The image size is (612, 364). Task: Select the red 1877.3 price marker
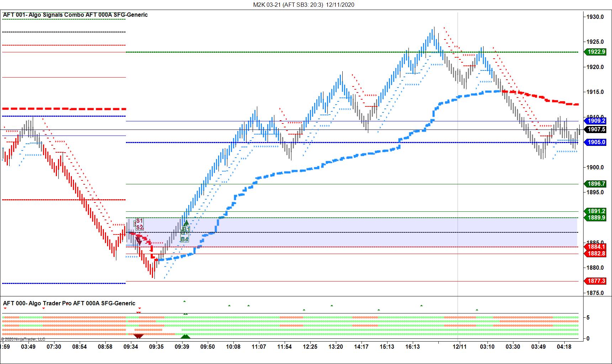(596, 281)
